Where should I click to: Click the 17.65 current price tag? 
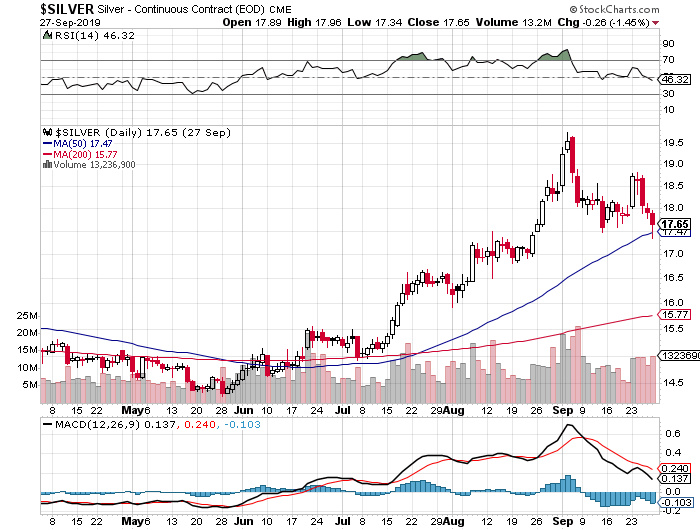pos(674,223)
